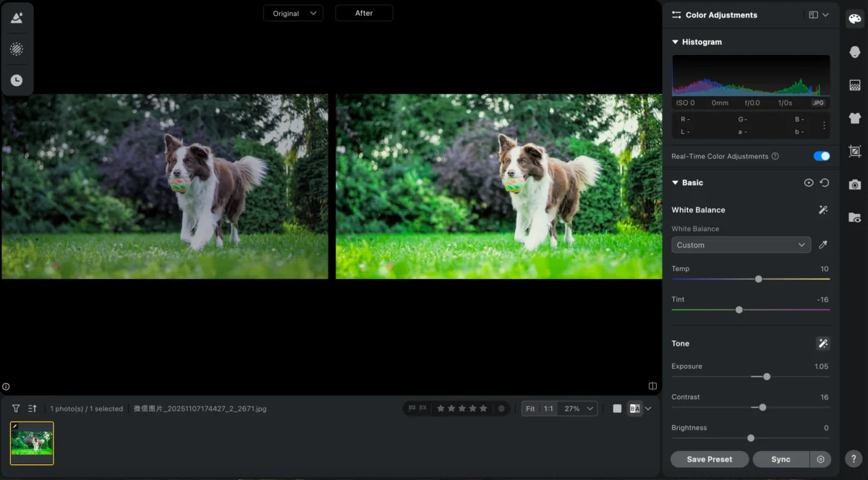Toggle Real-Time Color Adjustments switch off
The width and height of the screenshot is (868, 480).
pyautogui.click(x=821, y=155)
